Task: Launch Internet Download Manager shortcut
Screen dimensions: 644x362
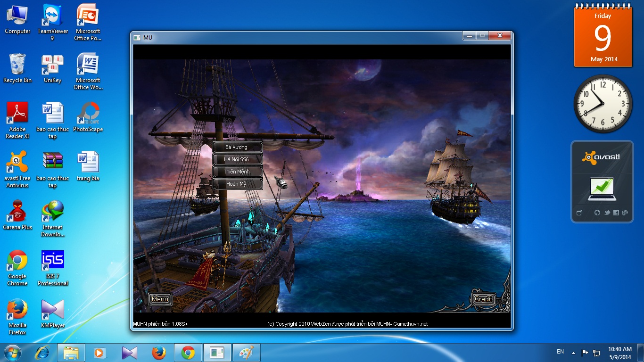Action: point(52,219)
